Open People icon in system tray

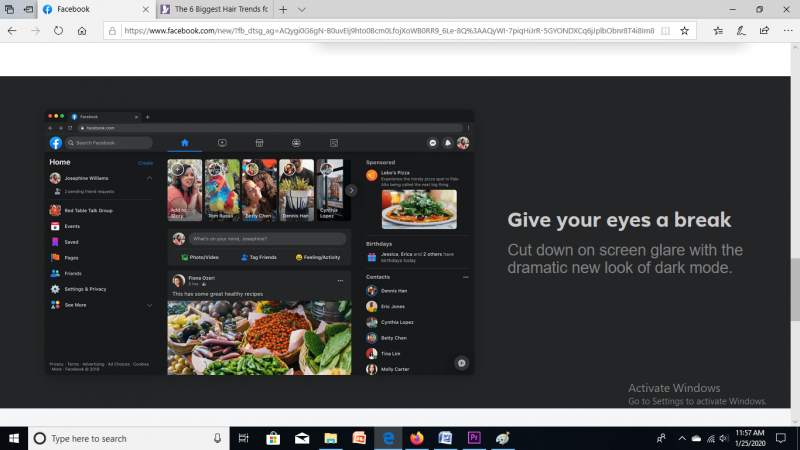[x=661, y=438]
